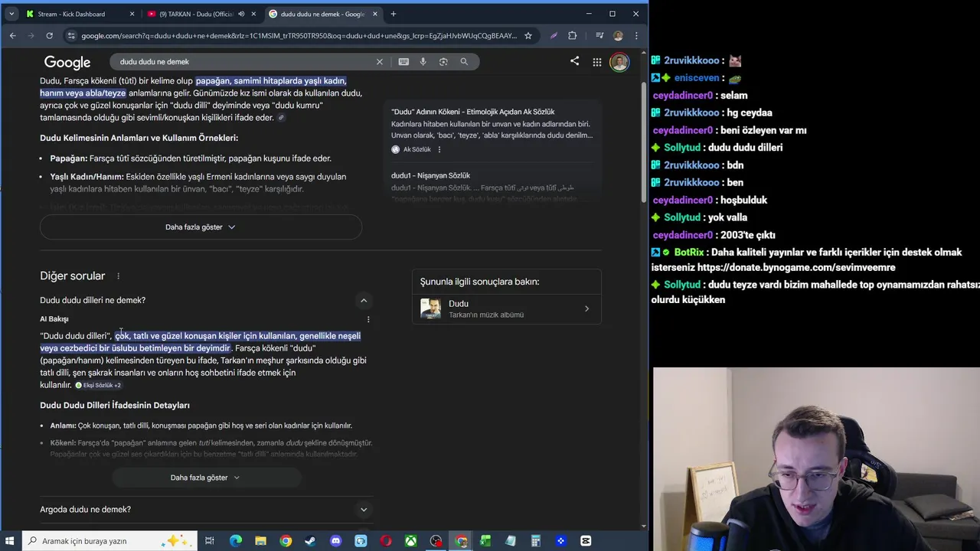Close the Kick Dashboard tab
Viewport: 980px width, 551px height.
(132, 14)
